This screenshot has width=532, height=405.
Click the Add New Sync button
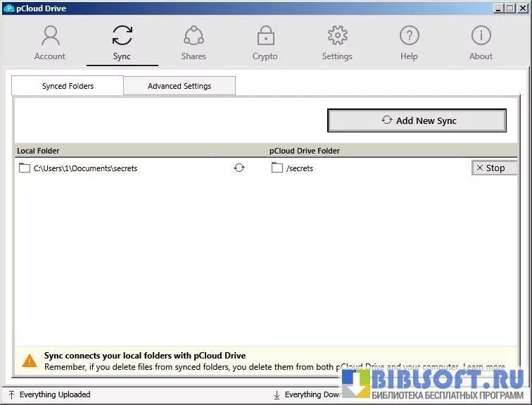tap(417, 120)
